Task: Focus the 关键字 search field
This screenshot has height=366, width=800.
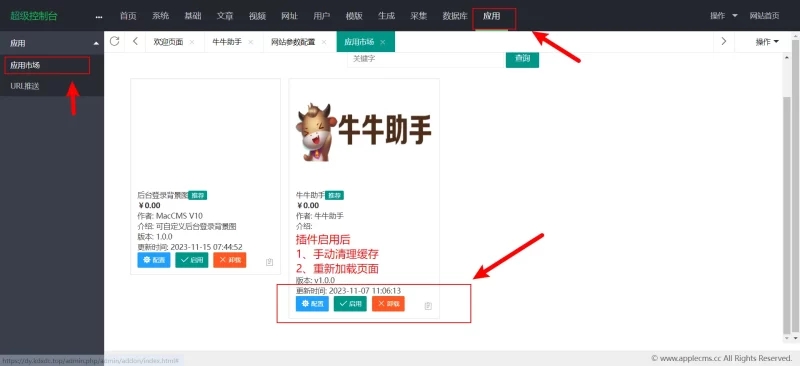Action: (426, 59)
